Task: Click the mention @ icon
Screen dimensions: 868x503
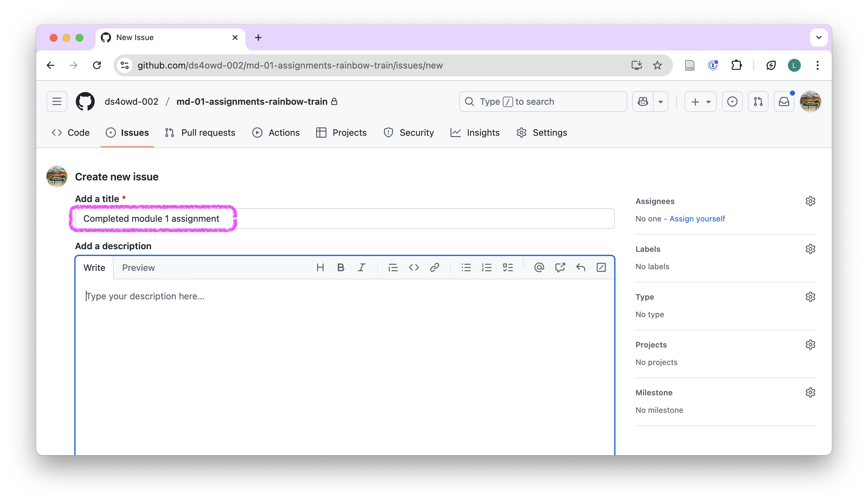Action: [539, 268]
